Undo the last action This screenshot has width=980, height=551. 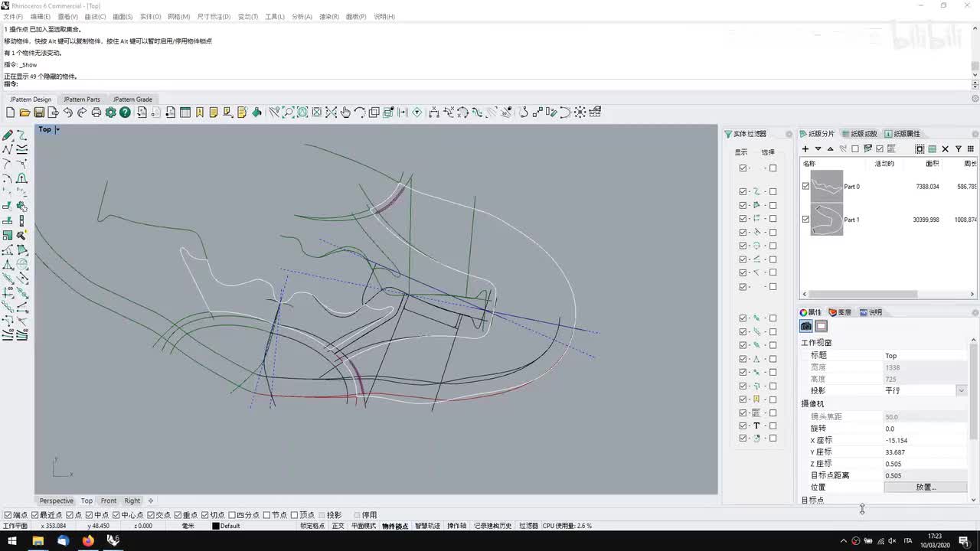click(67, 112)
